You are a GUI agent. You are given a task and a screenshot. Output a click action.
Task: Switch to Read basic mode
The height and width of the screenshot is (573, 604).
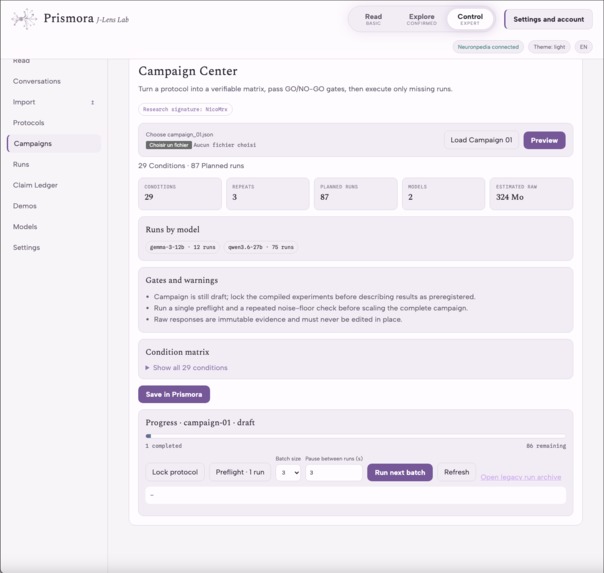(x=373, y=19)
